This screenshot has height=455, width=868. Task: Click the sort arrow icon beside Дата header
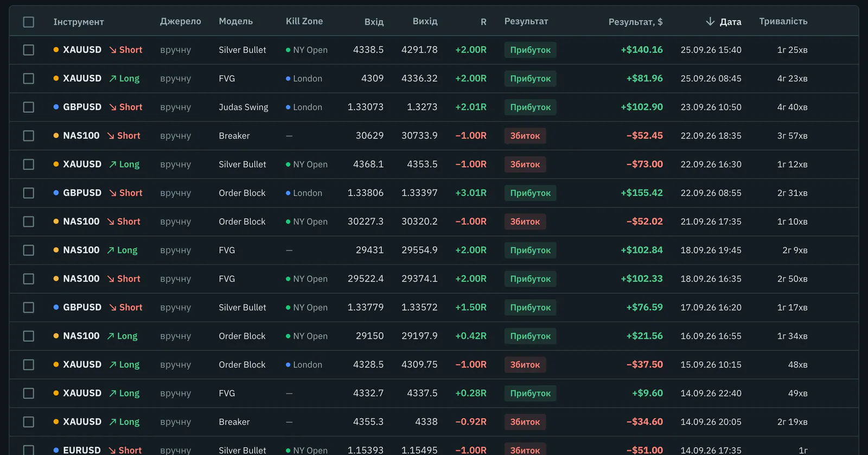(710, 21)
